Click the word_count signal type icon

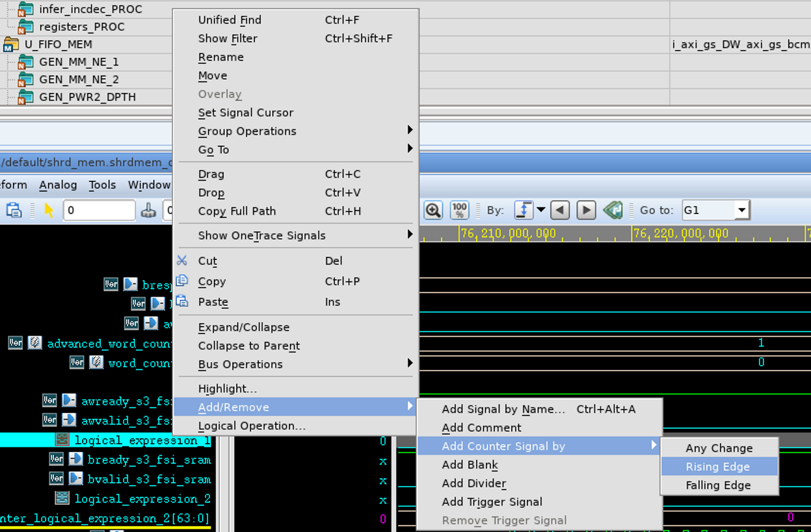(x=96, y=362)
